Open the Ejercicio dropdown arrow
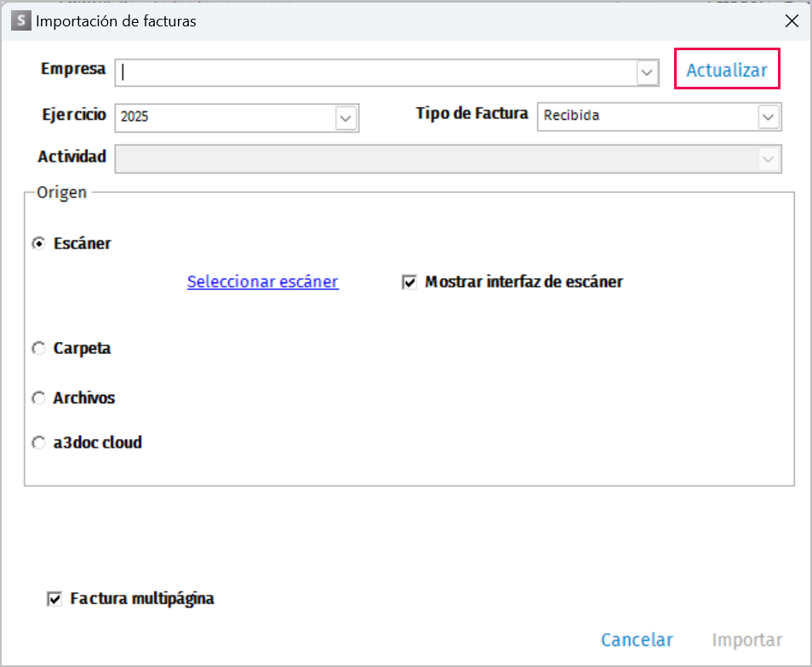This screenshot has height=667, width=812. coord(346,117)
